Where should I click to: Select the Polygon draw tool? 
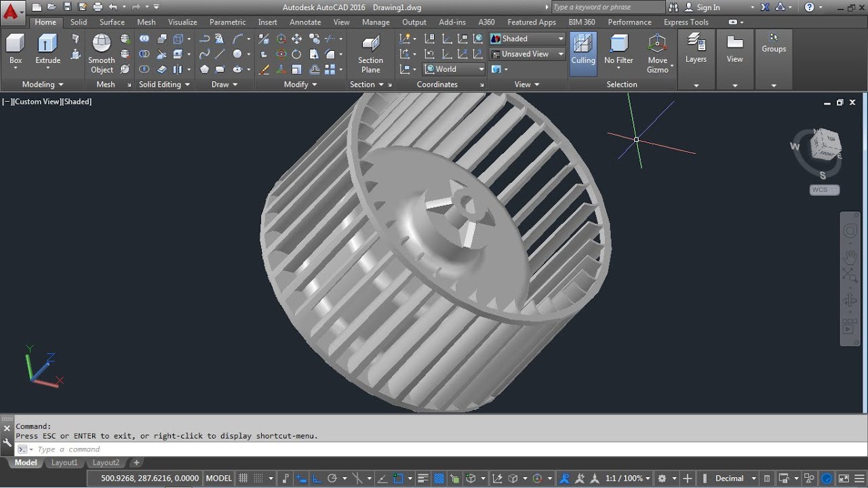click(x=204, y=69)
